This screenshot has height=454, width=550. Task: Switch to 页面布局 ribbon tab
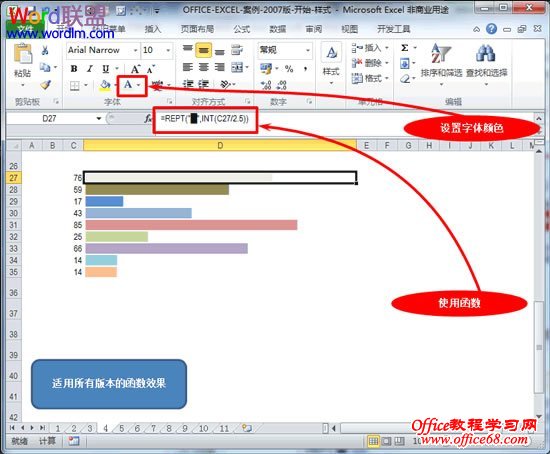click(197, 29)
